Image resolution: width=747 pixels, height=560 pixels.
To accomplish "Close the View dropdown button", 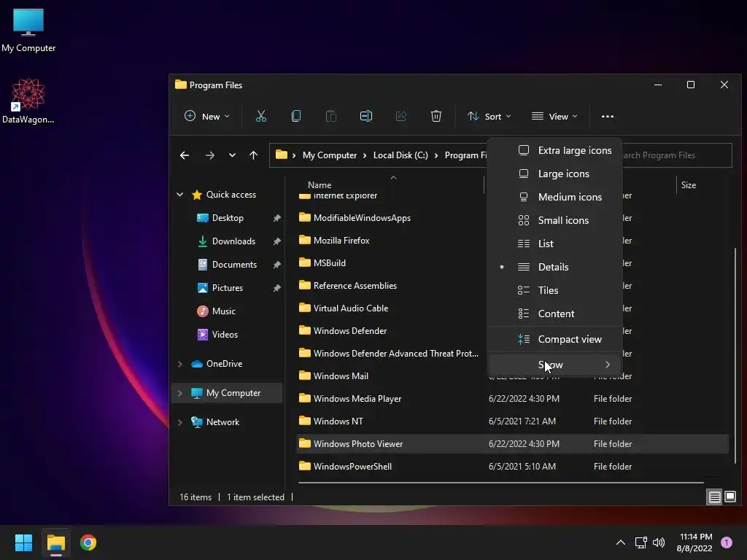I will tap(554, 116).
